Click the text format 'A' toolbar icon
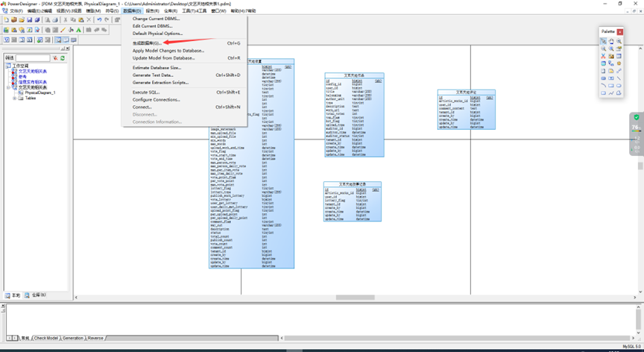Image resolution: width=644 pixels, height=352 pixels. click(x=78, y=30)
